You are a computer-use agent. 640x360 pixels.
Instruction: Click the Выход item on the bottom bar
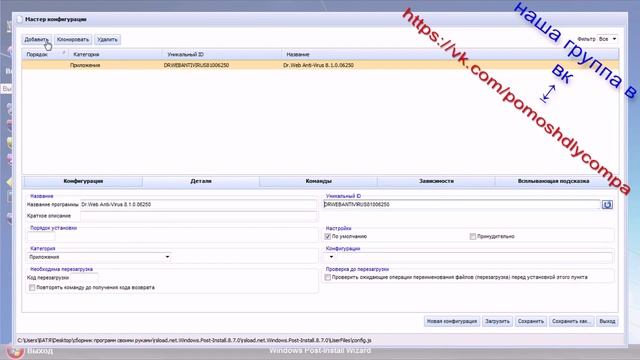click(x=40, y=351)
